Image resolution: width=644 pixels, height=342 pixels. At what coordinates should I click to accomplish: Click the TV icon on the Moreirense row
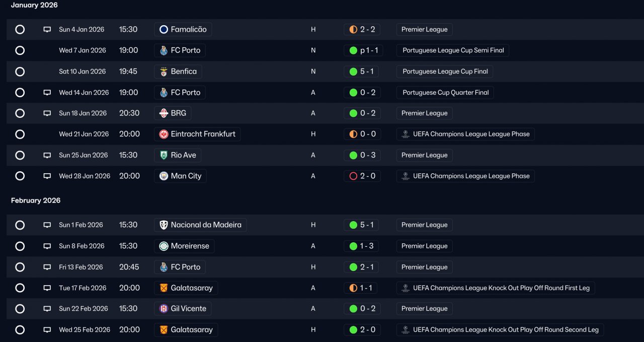(x=47, y=246)
